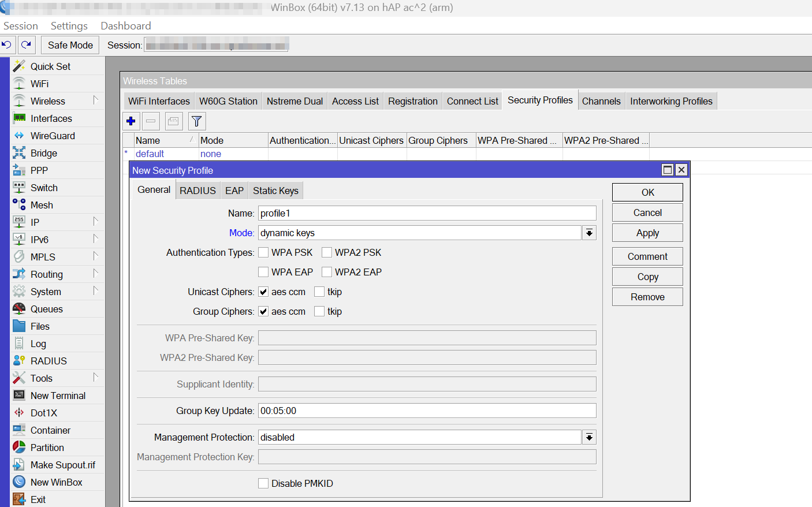
Task: Enable WPA2 PSK authentication type
Action: pos(327,252)
